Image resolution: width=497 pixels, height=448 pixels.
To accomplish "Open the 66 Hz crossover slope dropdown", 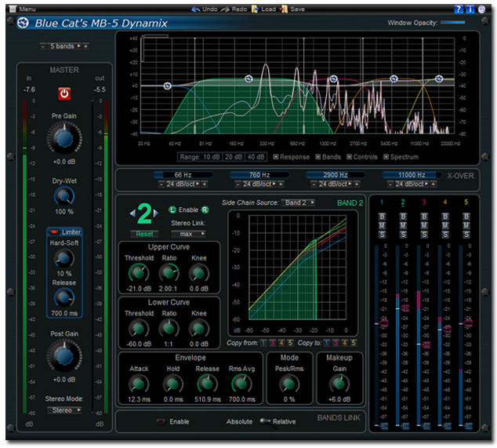I will pos(183,184).
